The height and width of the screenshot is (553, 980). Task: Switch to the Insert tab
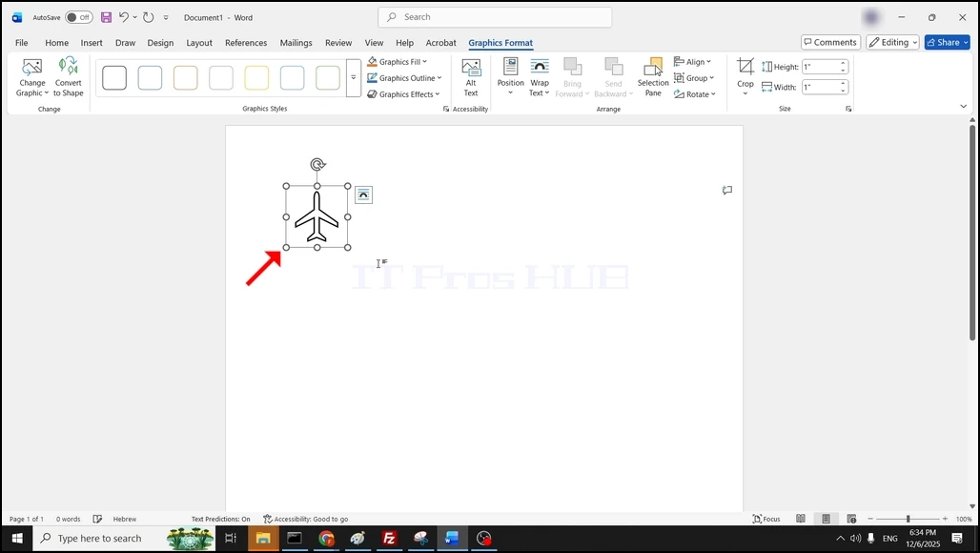92,43
